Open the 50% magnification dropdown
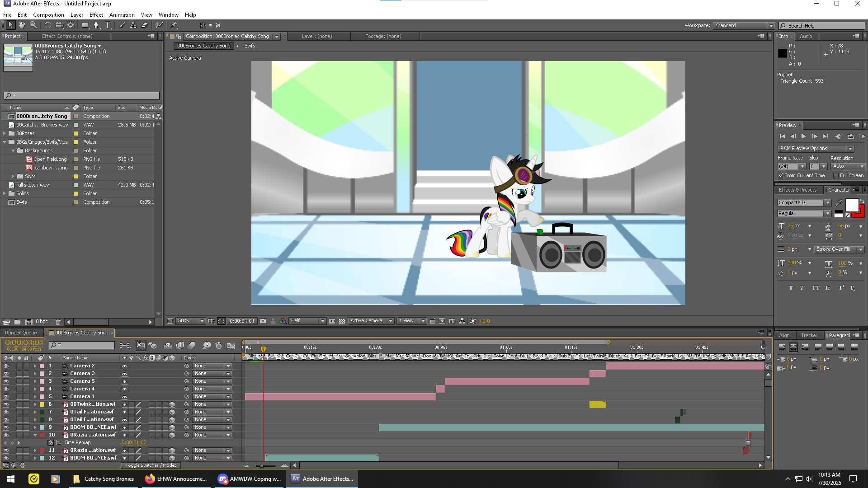Viewport: 868px width, 488px height. [190, 321]
